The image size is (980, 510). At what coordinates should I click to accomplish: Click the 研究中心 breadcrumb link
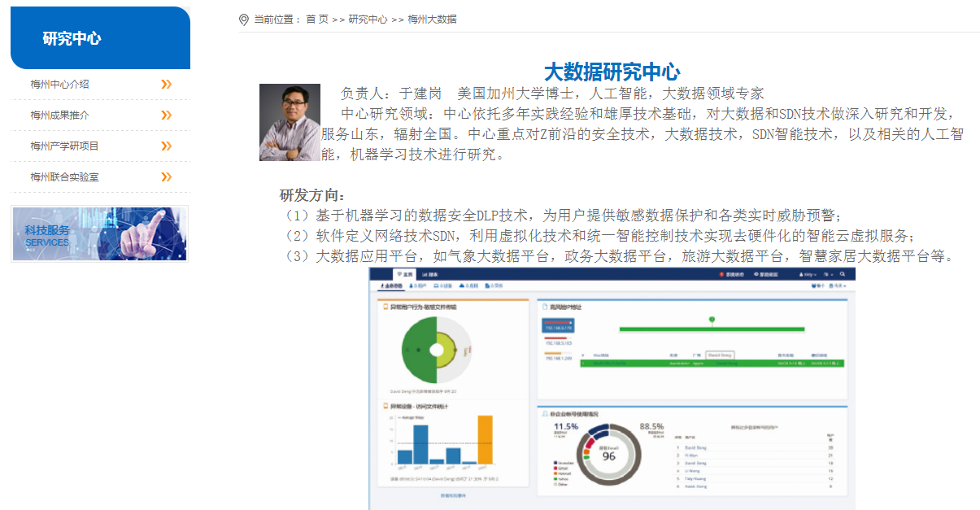tap(368, 20)
